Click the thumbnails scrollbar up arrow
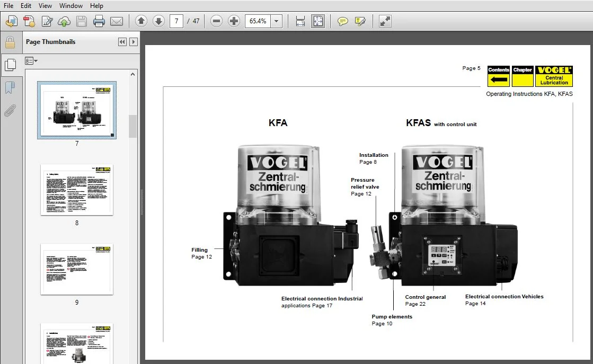The height and width of the screenshot is (364, 593). [132, 75]
